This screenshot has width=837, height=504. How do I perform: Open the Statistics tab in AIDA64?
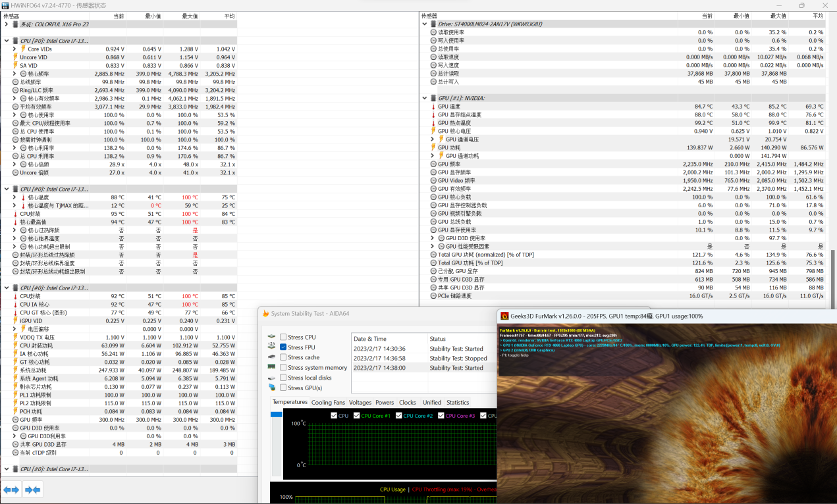(x=458, y=403)
